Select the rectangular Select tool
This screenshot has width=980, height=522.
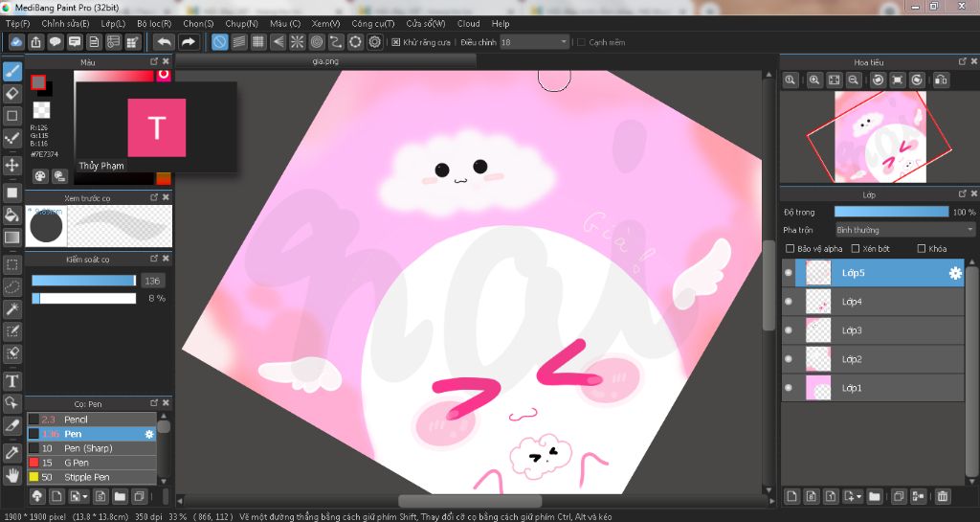pyautogui.click(x=11, y=265)
